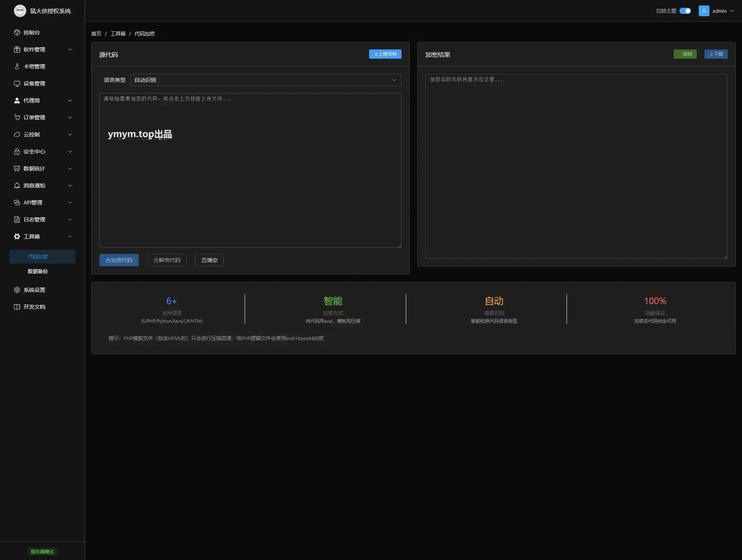Click the API管理 link icon
This screenshot has height=560, width=742.
point(17,203)
